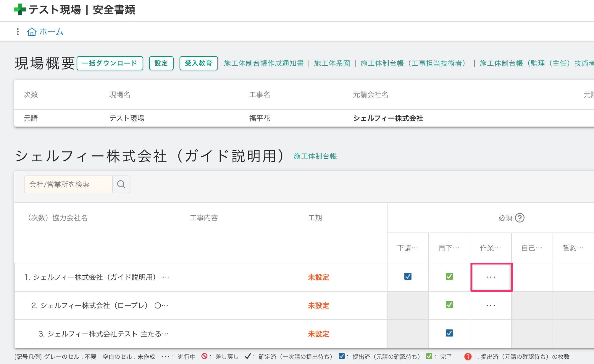Click blue submitted check in row 3
594x364 pixels.
(x=449, y=333)
